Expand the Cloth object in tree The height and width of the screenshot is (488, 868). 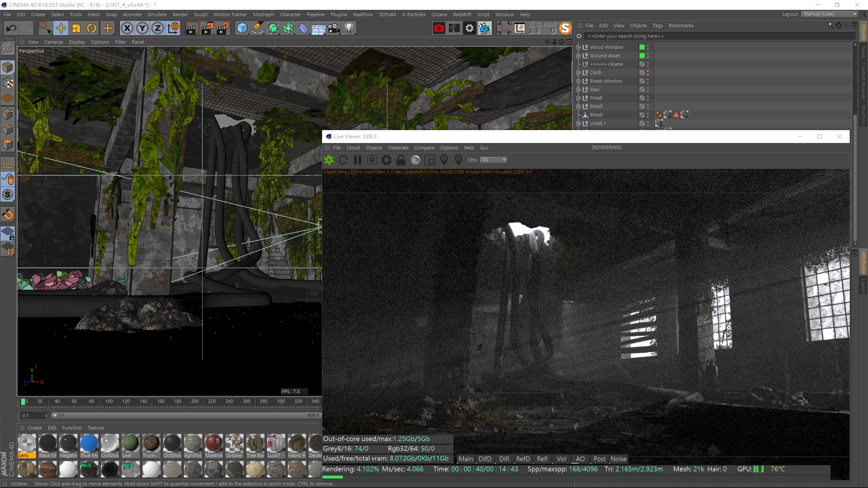pos(578,73)
